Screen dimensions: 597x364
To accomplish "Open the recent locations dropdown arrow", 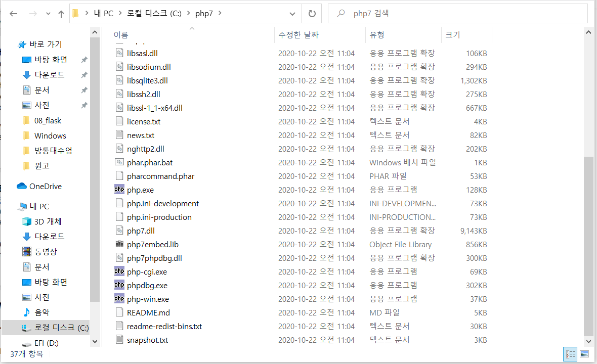I will (x=48, y=14).
